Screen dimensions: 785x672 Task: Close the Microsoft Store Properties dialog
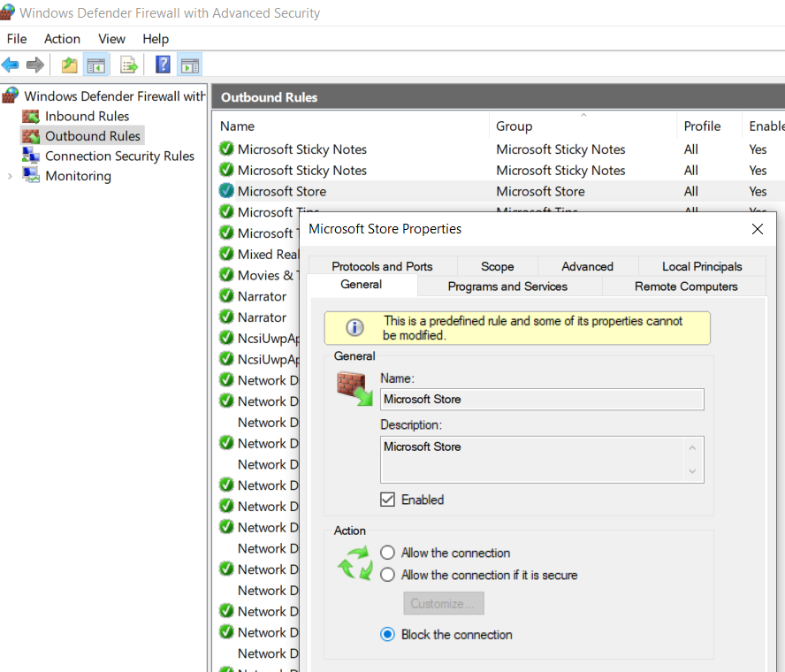click(x=758, y=229)
